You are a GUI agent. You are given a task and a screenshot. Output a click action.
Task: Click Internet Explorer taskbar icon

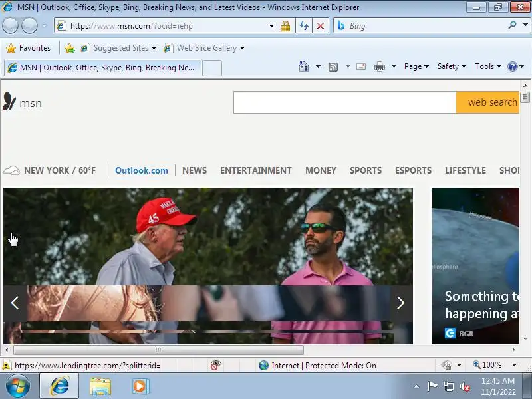pyautogui.click(x=59, y=386)
